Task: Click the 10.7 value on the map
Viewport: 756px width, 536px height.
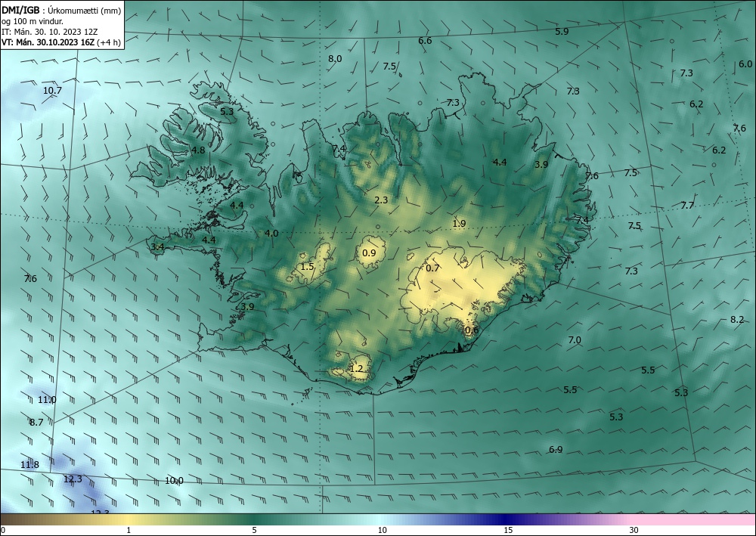Action: click(x=53, y=91)
